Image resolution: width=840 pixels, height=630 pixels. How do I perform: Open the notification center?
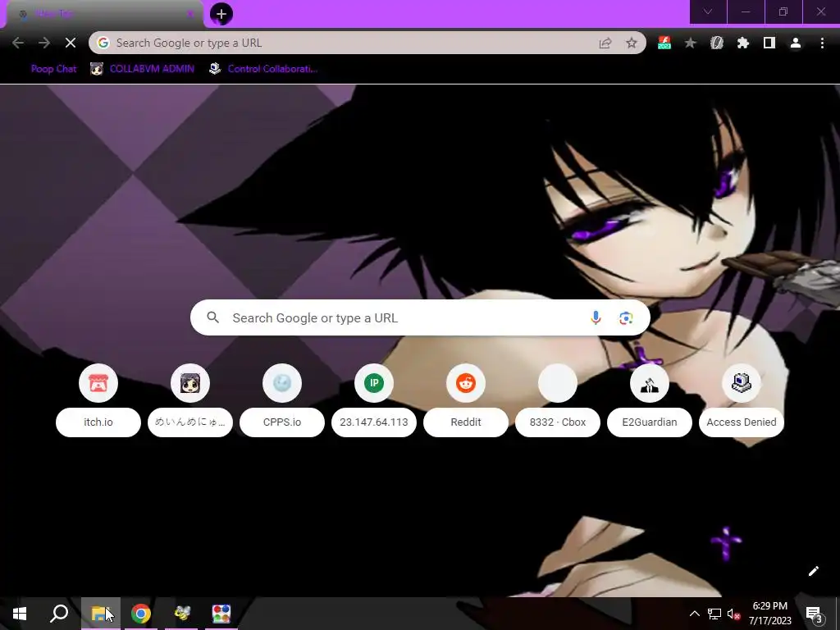814,614
